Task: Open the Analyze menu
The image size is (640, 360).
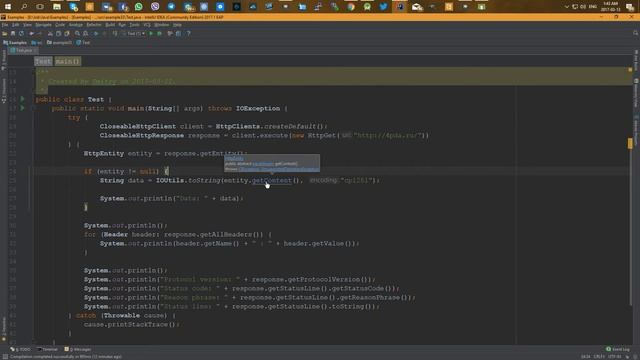Action: coord(76,25)
